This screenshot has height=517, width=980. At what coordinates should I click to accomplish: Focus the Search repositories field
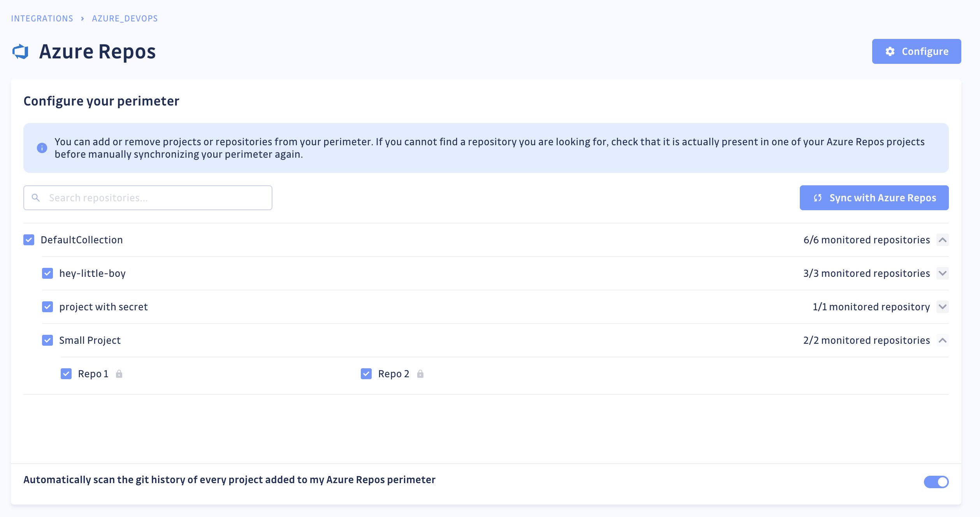(148, 198)
